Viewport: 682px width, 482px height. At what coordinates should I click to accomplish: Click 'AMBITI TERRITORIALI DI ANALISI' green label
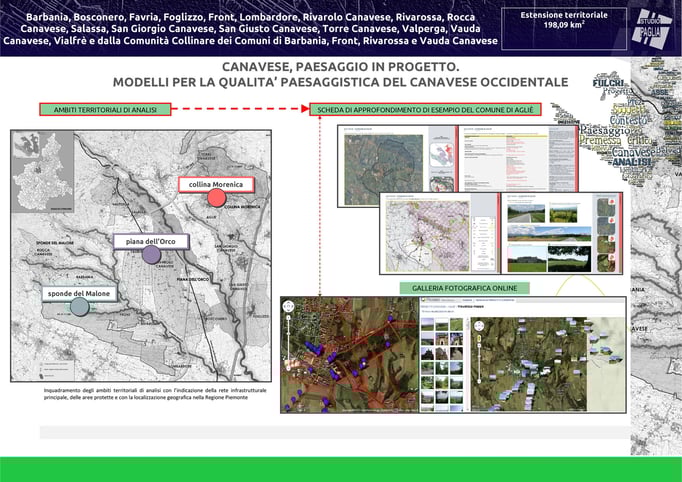tap(105, 110)
